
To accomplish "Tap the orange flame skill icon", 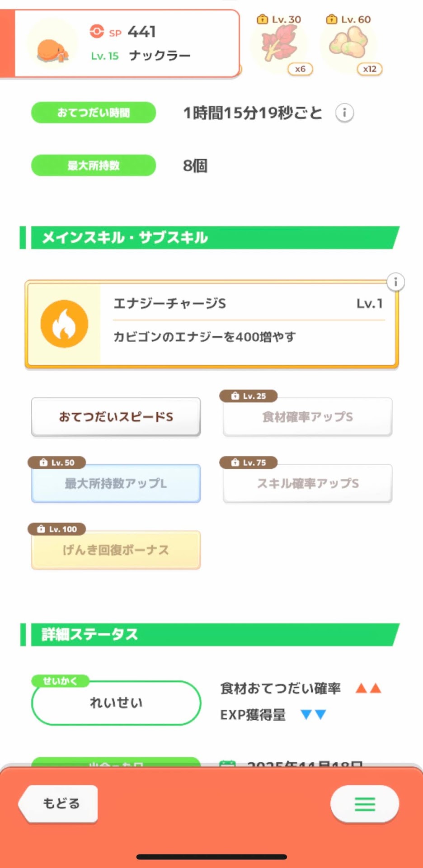I will [64, 324].
